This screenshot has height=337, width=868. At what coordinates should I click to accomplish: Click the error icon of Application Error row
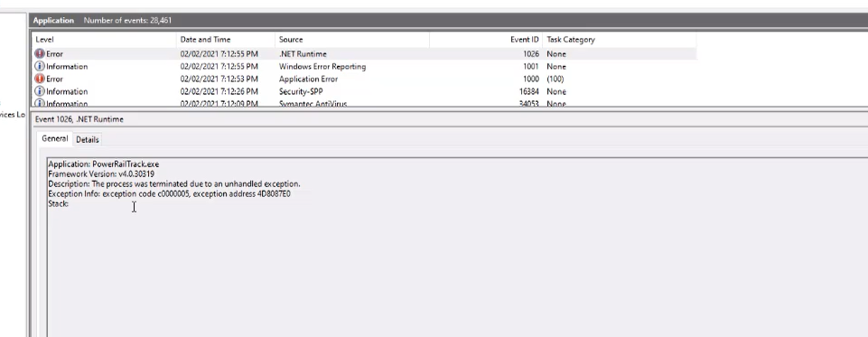pyautogui.click(x=40, y=79)
